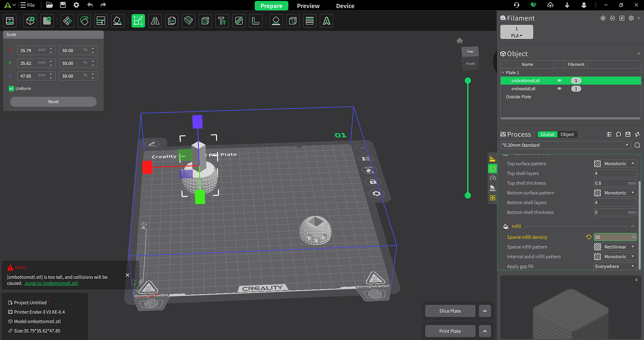Click the Slice Plate button
This screenshot has width=644, height=340.
(450, 311)
